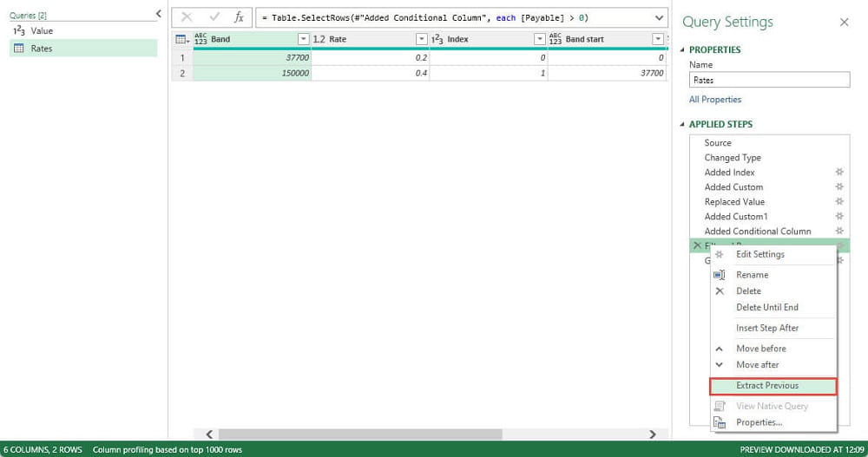Click the Index column data type icon

click(x=437, y=39)
